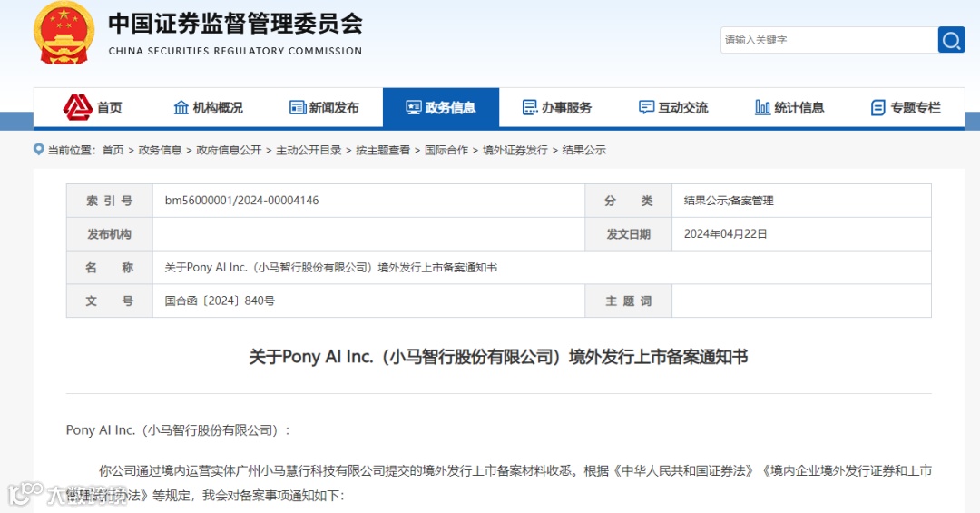Click the page icon beside 专题专栏
Image resolution: width=980 pixels, height=513 pixels.
[878, 108]
